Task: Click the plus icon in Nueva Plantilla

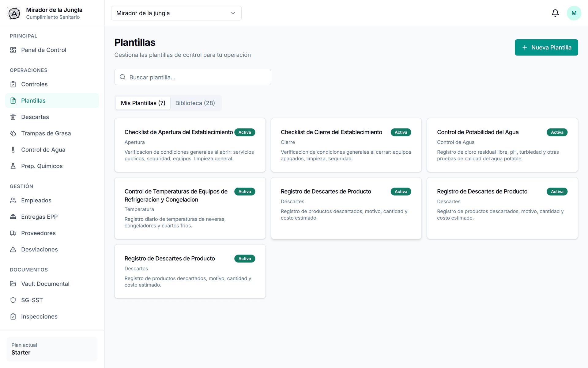Action: click(525, 48)
